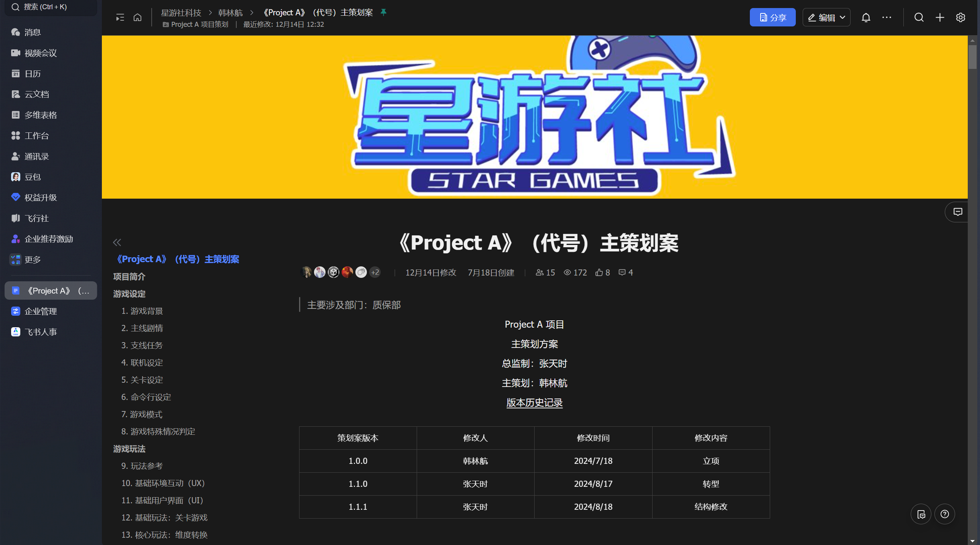
Task: Click the plus icon to create new
Action: 940,18
